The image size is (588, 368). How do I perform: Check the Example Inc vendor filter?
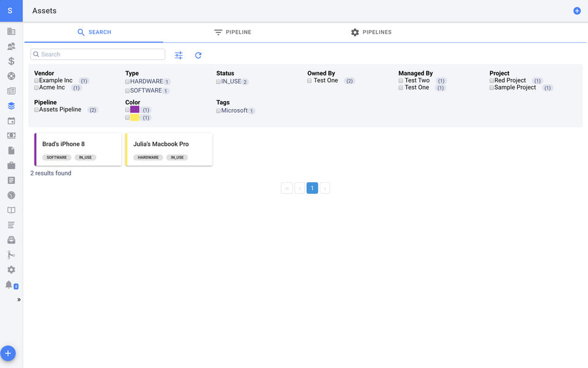37,81
